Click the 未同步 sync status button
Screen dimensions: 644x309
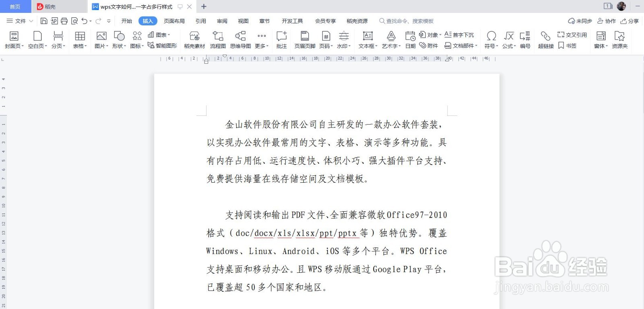pos(580,21)
